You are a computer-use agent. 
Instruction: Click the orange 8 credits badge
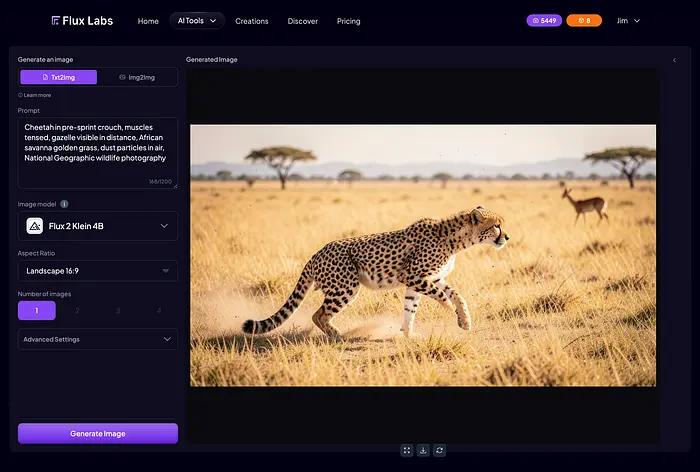[x=583, y=20]
